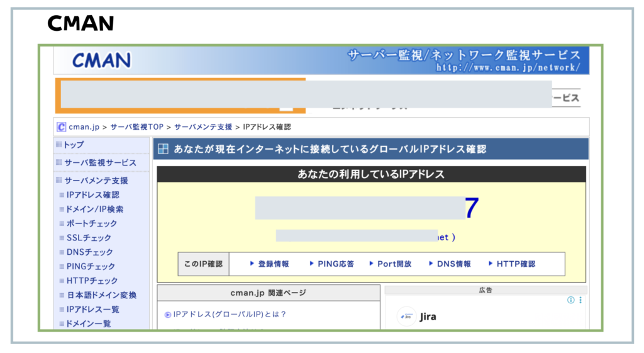This screenshot has width=644, height=353.
Task: Check Port開放 for this IP
Action: click(394, 264)
